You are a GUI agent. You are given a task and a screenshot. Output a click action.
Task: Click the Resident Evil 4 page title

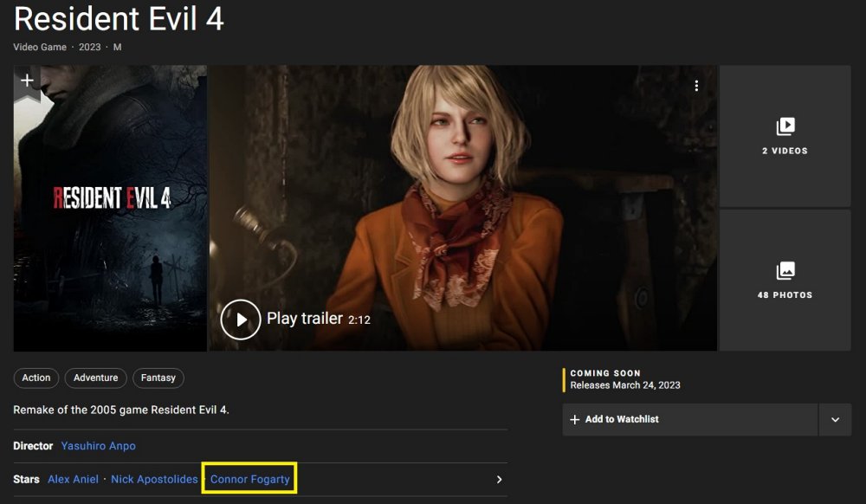(119, 18)
